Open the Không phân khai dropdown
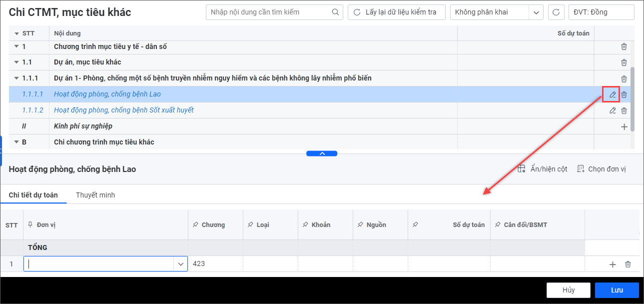 click(537, 12)
